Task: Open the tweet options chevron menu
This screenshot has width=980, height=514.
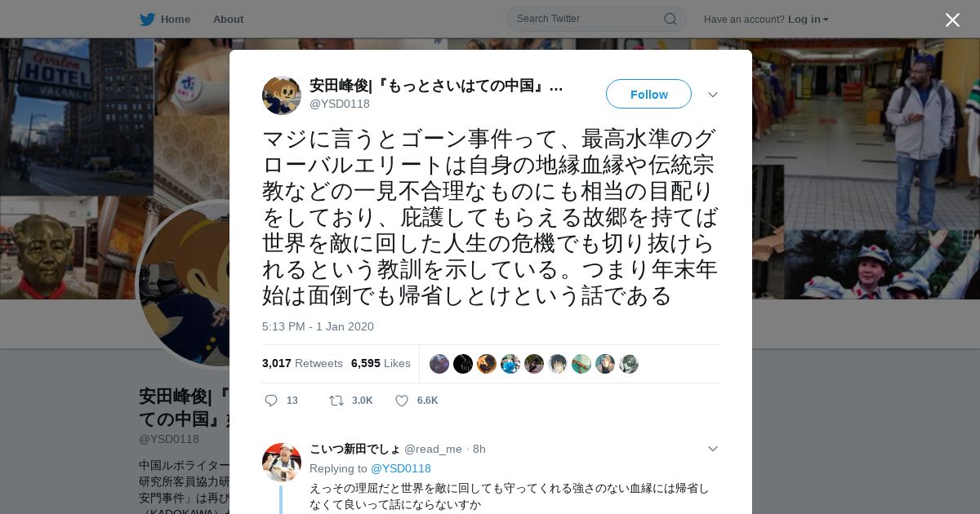Action: [712, 95]
